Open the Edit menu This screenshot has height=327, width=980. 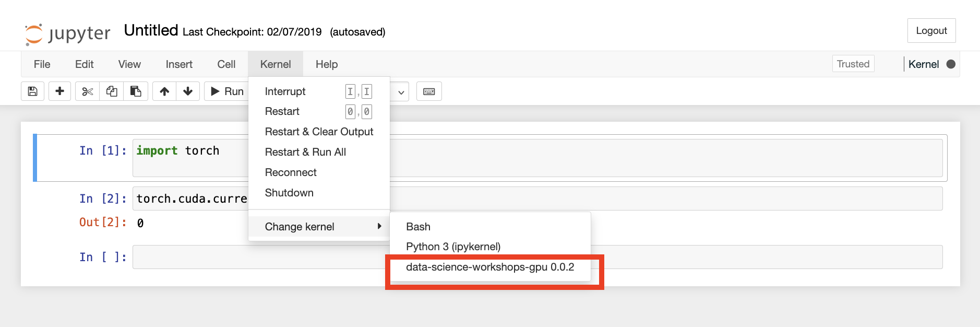pyautogui.click(x=84, y=64)
